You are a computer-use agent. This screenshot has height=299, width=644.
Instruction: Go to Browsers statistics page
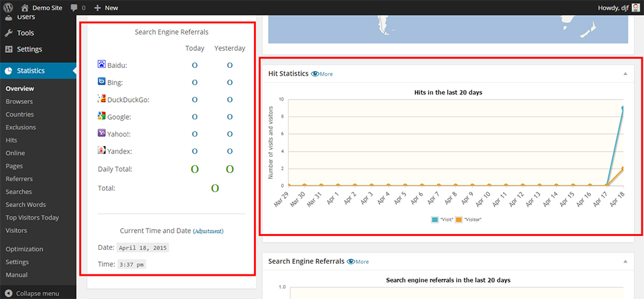click(19, 101)
